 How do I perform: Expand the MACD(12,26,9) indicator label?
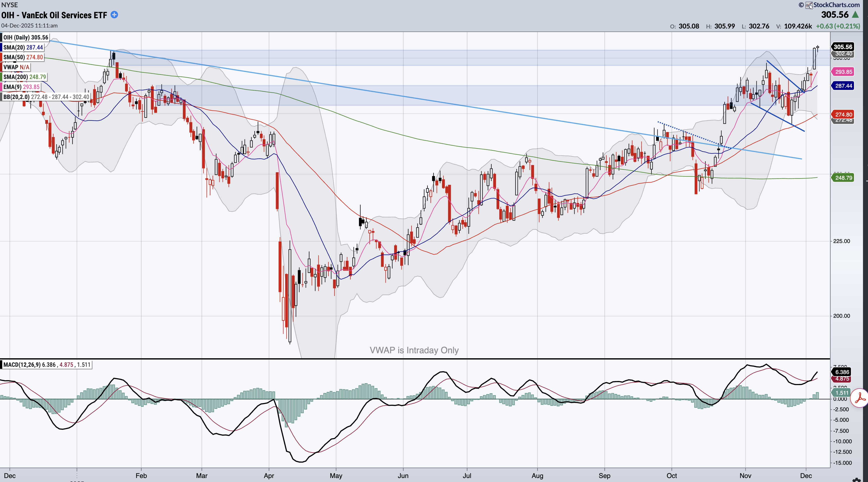(47, 365)
